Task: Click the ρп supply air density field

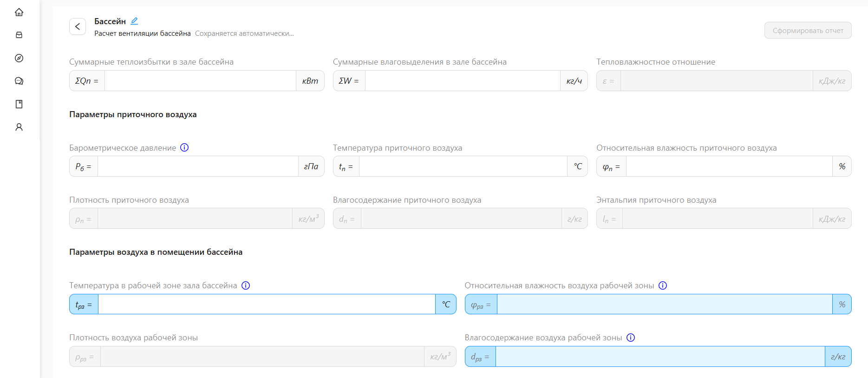Action: click(195, 219)
